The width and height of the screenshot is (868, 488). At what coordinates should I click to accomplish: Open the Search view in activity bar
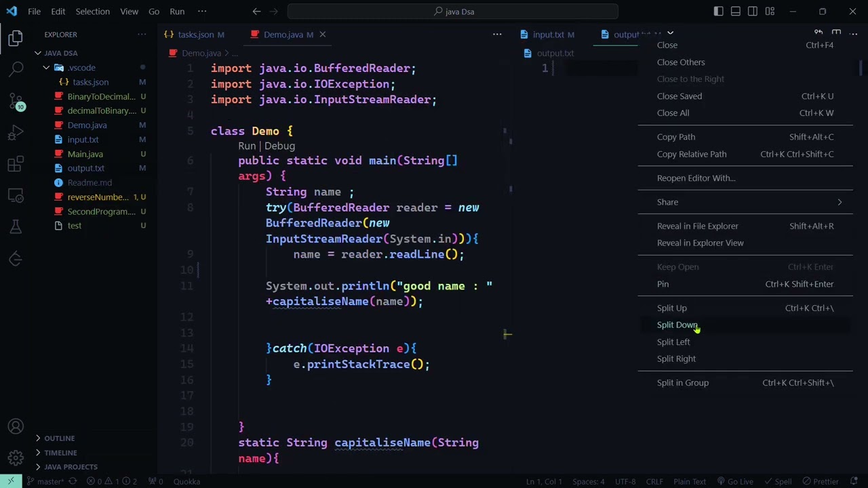tap(16, 68)
